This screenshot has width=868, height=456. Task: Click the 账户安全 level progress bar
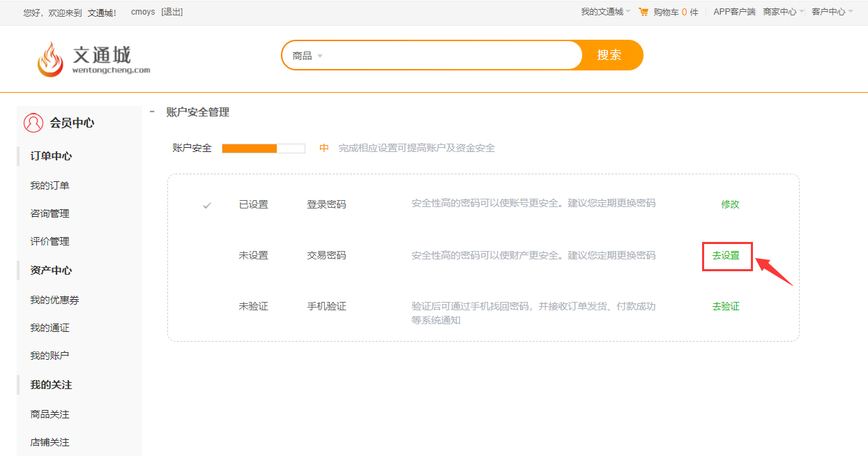point(264,148)
